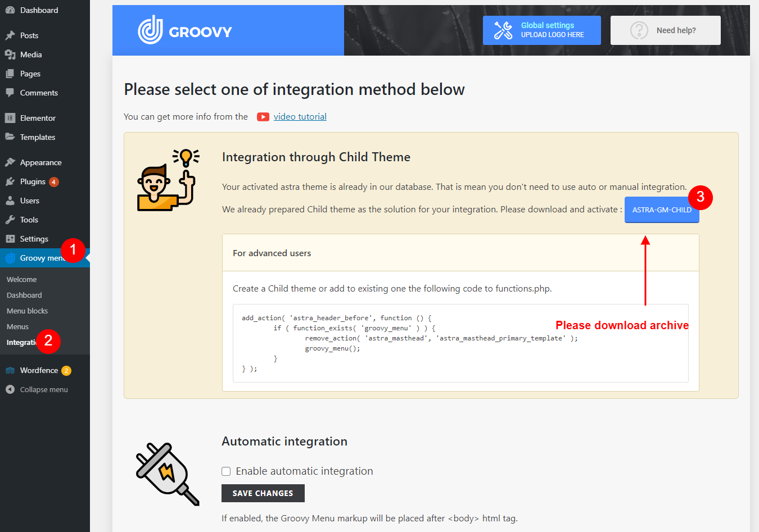
Task: Click the Groovy menu logo icon in sidebar
Action: tap(10, 258)
